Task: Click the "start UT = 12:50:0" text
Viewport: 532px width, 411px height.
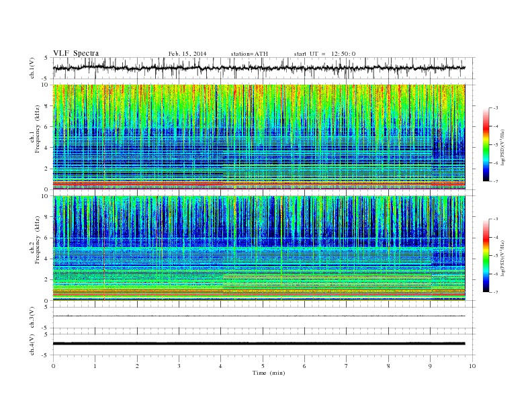Action: [325, 54]
